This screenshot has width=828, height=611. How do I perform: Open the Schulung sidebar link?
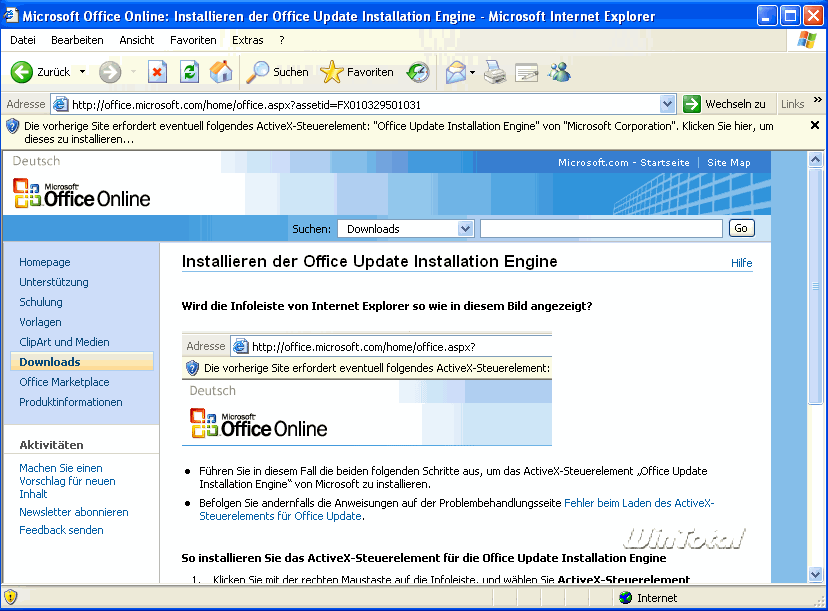[x=41, y=302]
